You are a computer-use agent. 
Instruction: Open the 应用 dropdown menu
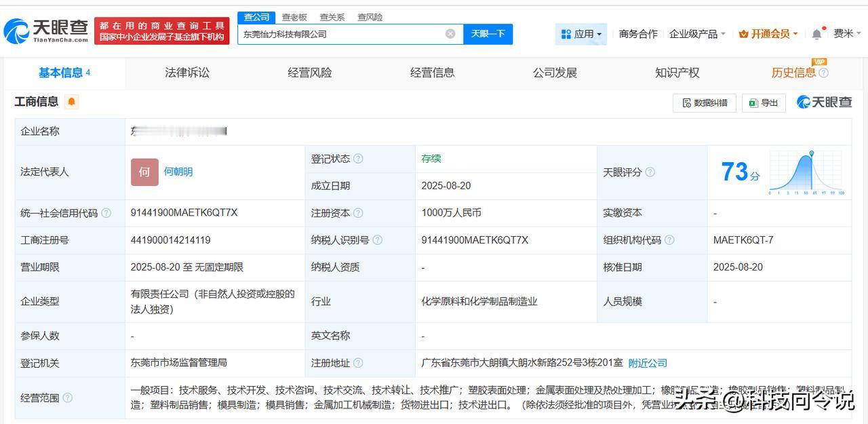point(581,34)
